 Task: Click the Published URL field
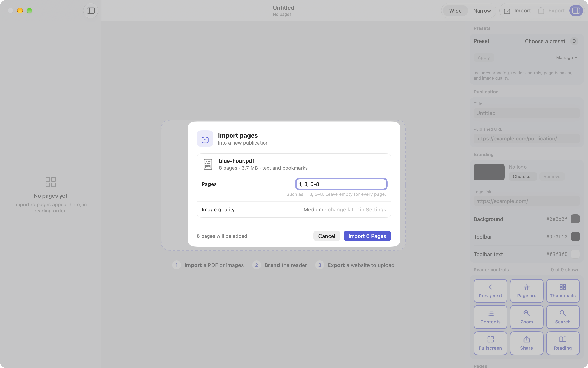click(x=527, y=138)
